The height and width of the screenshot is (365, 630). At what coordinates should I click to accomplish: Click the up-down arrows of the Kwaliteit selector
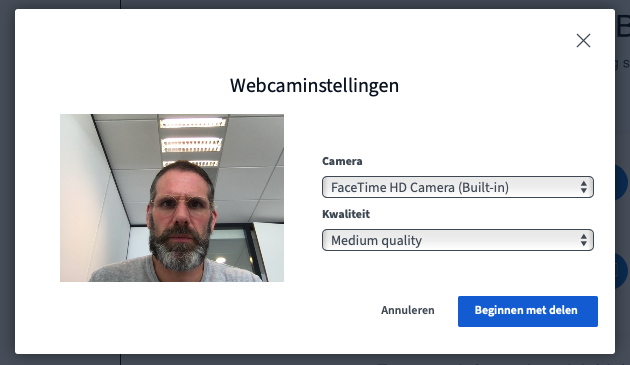(x=584, y=240)
